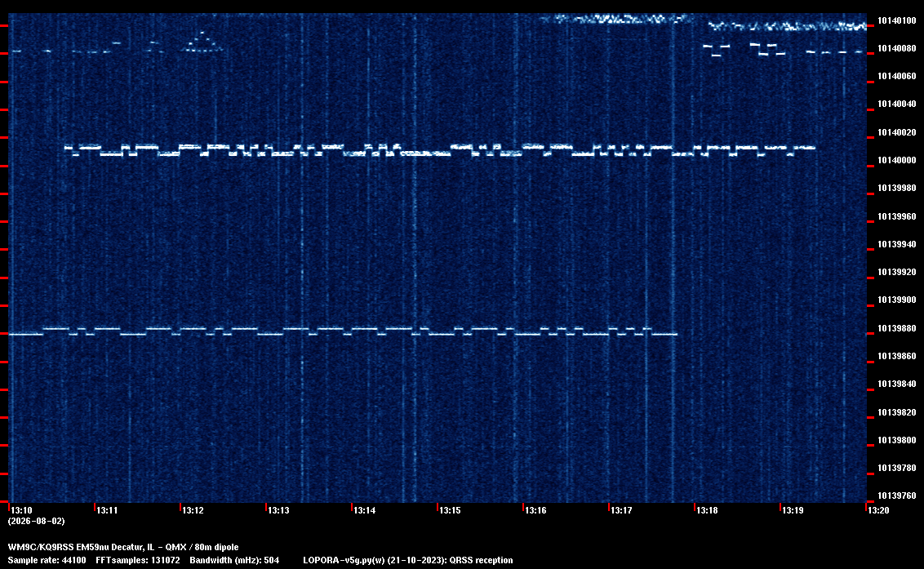Screen dimensions: 924x569
Task: Click the 10140020 frequency label
Action: (897, 132)
